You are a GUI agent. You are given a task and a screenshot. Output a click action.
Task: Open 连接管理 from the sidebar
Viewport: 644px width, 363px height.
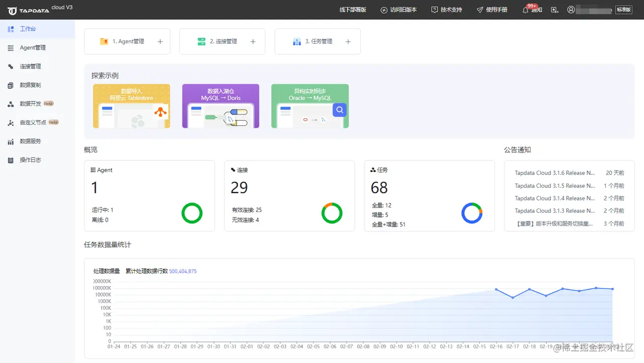37,66
